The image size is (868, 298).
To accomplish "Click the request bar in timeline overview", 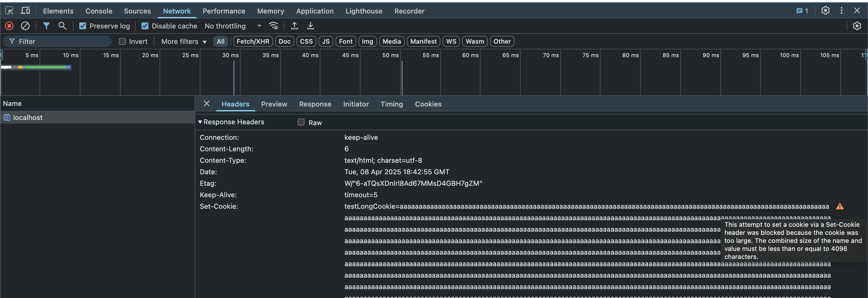I will pyautogui.click(x=36, y=67).
